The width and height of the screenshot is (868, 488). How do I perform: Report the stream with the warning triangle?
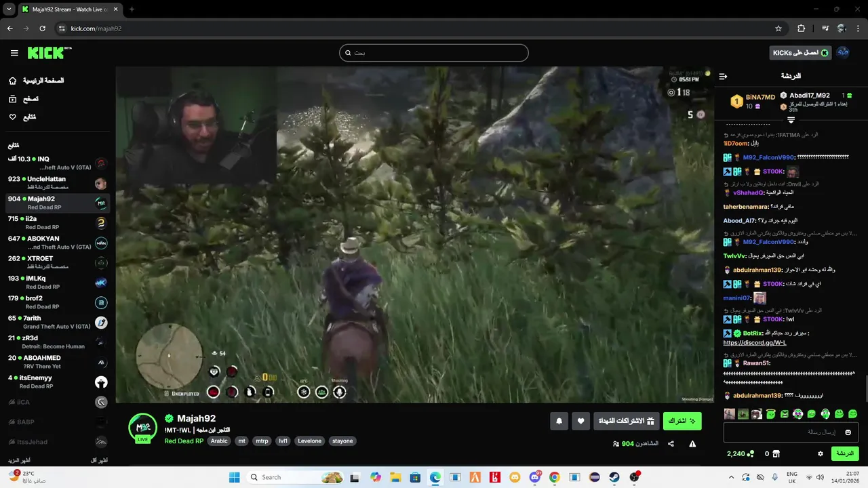tap(692, 444)
